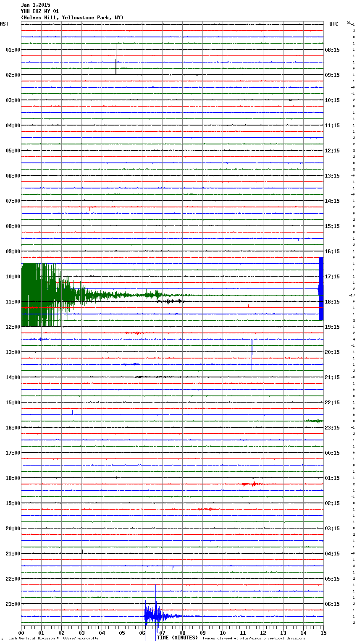Click the clipped blue block at right edge
The height and width of the screenshot is (644, 357).
click(321, 288)
